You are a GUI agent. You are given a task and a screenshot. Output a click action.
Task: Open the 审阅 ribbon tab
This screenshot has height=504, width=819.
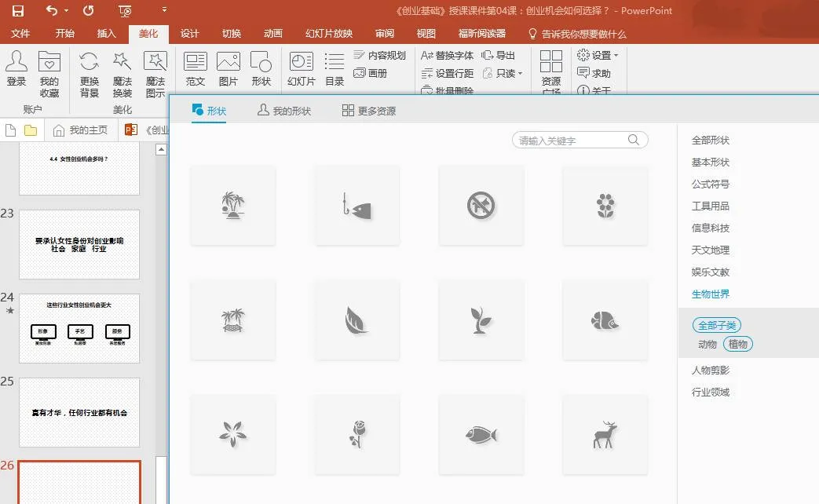[x=385, y=34]
